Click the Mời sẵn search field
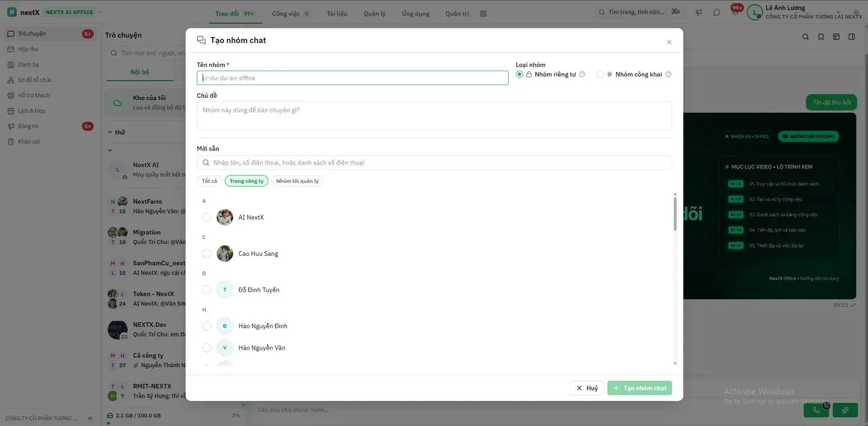Image resolution: width=868 pixels, height=426 pixels. (434, 163)
